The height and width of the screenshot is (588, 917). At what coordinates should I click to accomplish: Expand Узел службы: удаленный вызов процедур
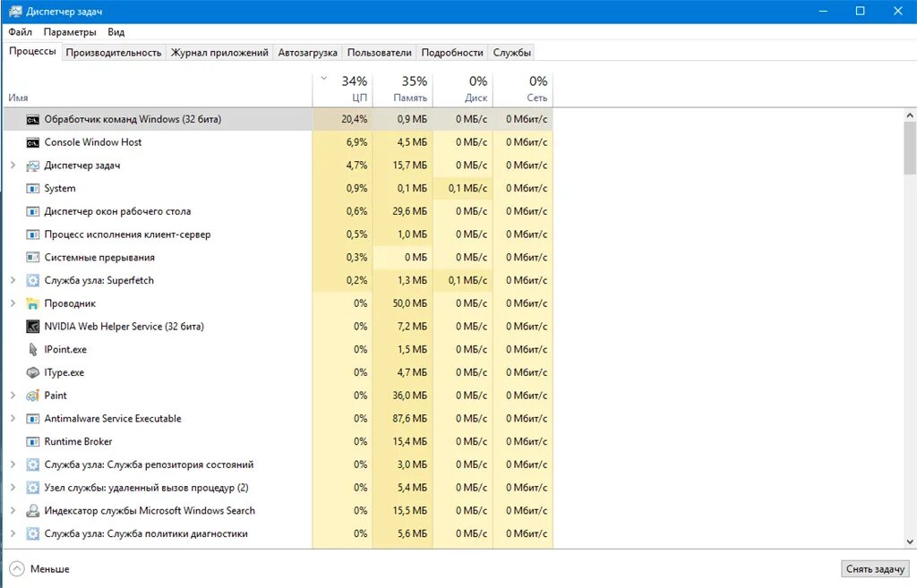coord(13,488)
